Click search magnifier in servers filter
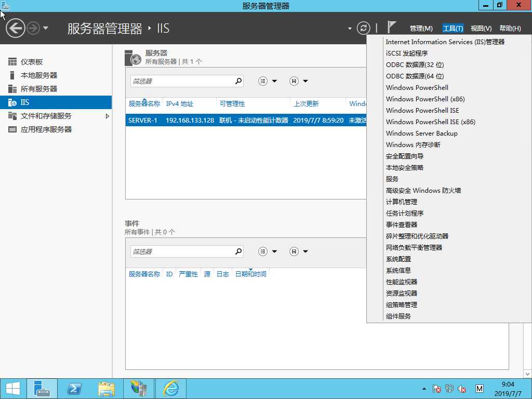 [238, 81]
